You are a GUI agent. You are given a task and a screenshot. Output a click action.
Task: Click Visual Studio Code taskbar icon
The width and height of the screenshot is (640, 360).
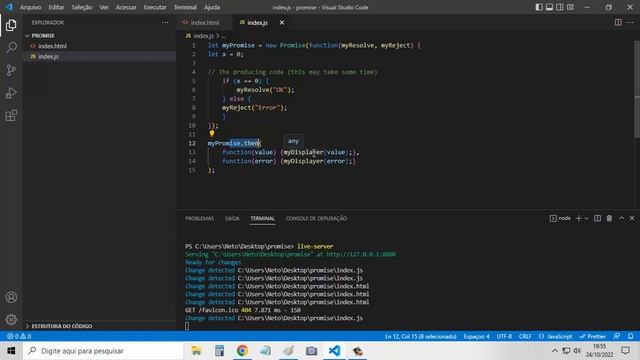[334, 351]
